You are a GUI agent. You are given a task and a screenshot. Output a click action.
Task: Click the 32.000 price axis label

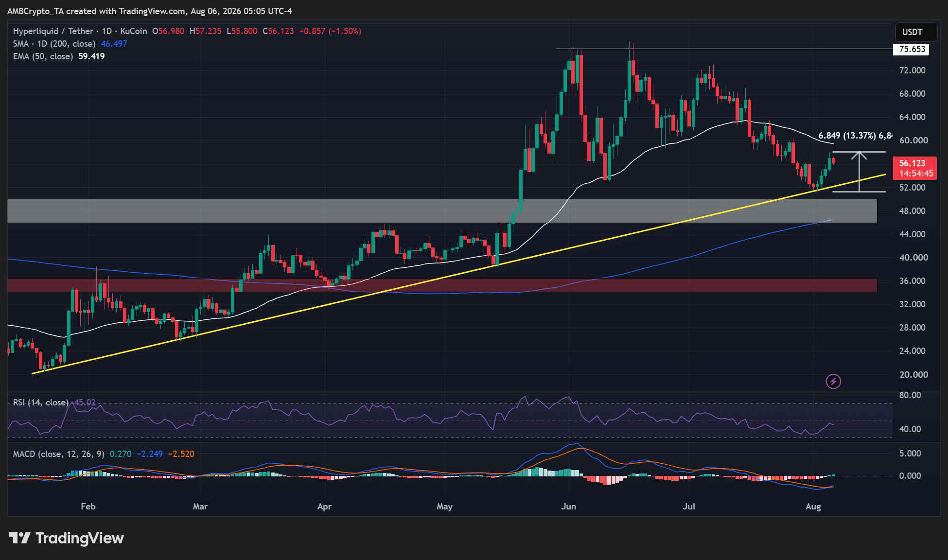[912, 304]
